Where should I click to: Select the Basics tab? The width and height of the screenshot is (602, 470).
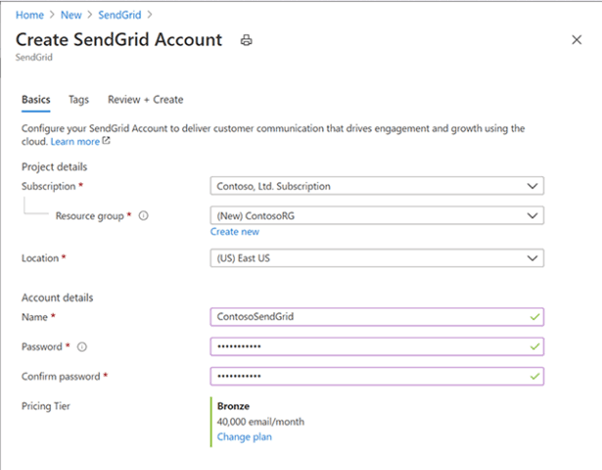point(36,100)
